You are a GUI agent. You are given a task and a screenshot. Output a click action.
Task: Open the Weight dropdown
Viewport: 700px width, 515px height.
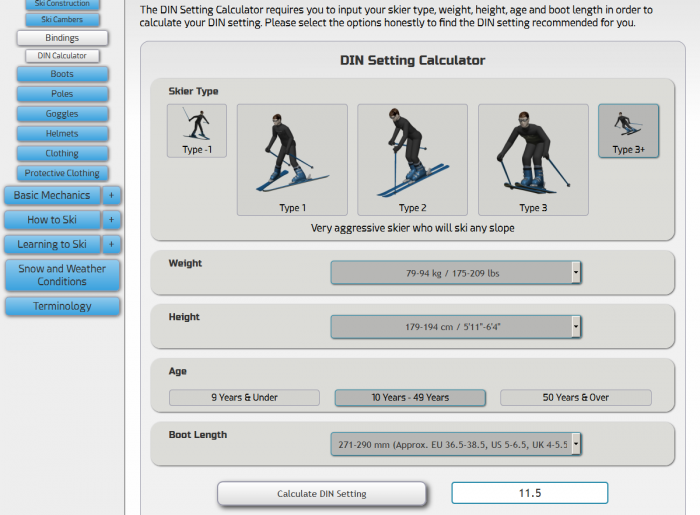click(x=456, y=273)
